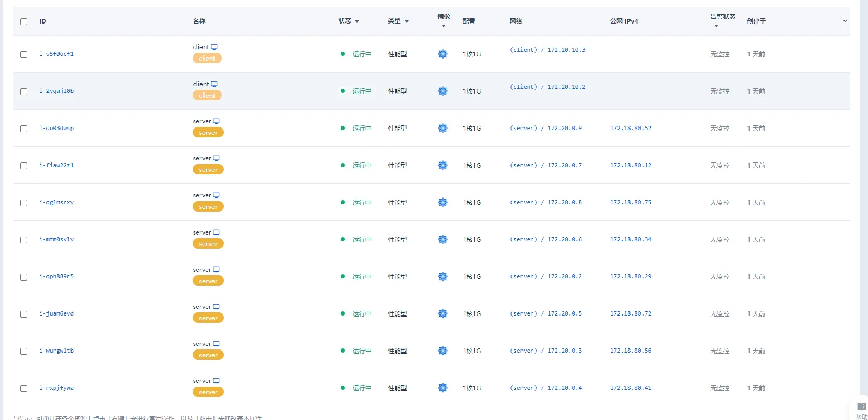Image resolution: width=868 pixels, height=420 pixels.
Task: Check the box for instance i-qglmsrxy
Action: [x=23, y=203]
